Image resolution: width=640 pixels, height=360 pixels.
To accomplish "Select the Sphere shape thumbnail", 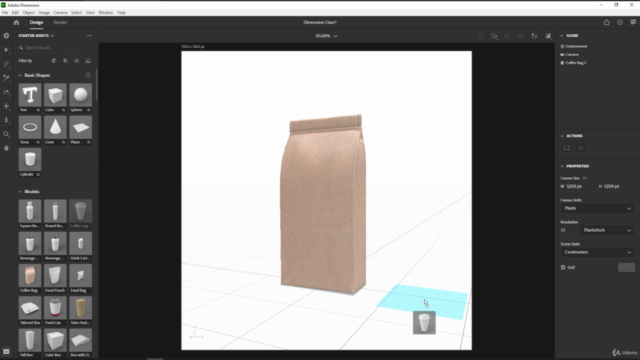I will (80, 95).
